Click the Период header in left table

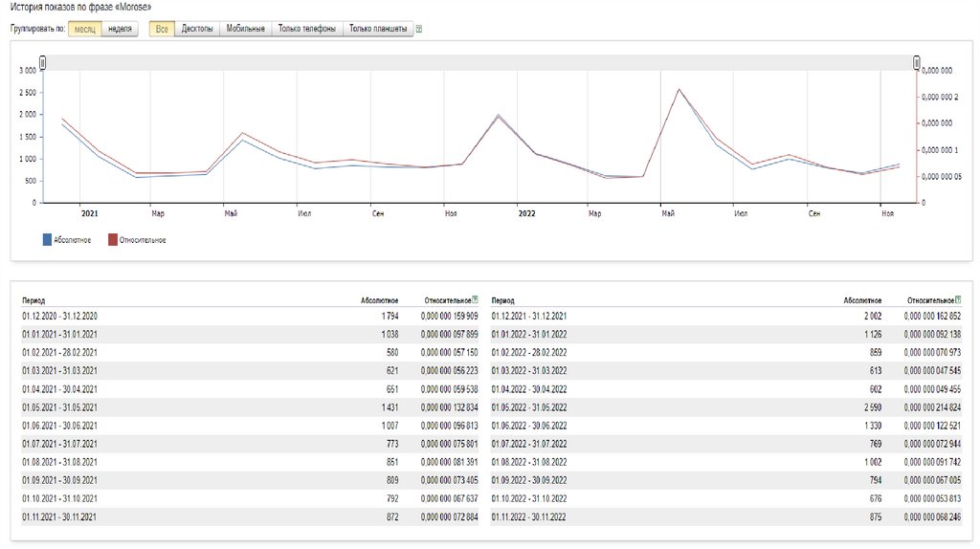point(33,300)
